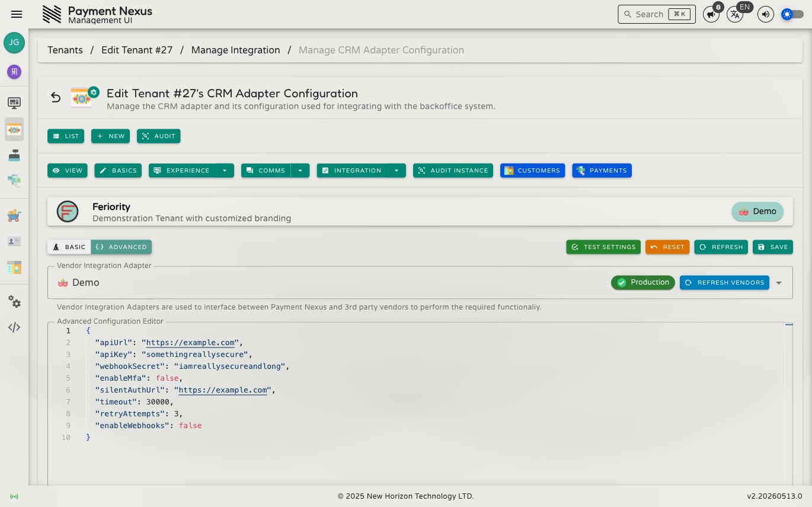Click the SAVE button
This screenshot has height=507, width=812.
coord(773,247)
